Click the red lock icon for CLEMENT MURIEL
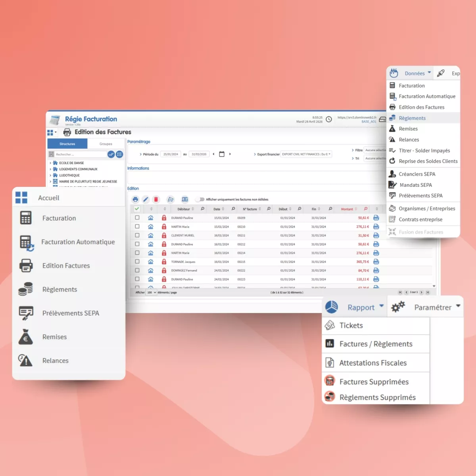Screen dimensions: 476x476 (164, 236)
